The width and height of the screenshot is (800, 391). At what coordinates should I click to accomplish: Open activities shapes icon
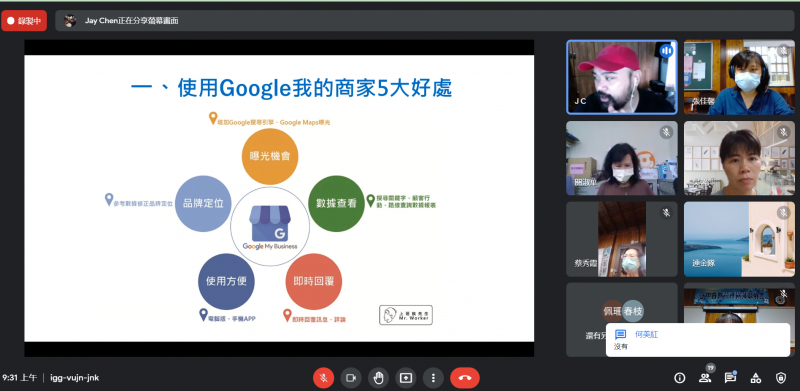[756, 378]
